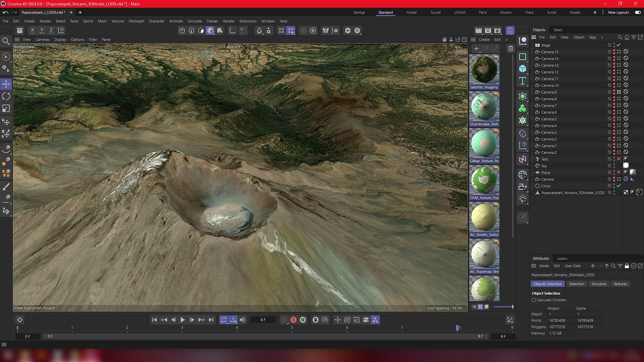
Task: Lock the Attributes panel element
Action: click(x=627, y=266)
